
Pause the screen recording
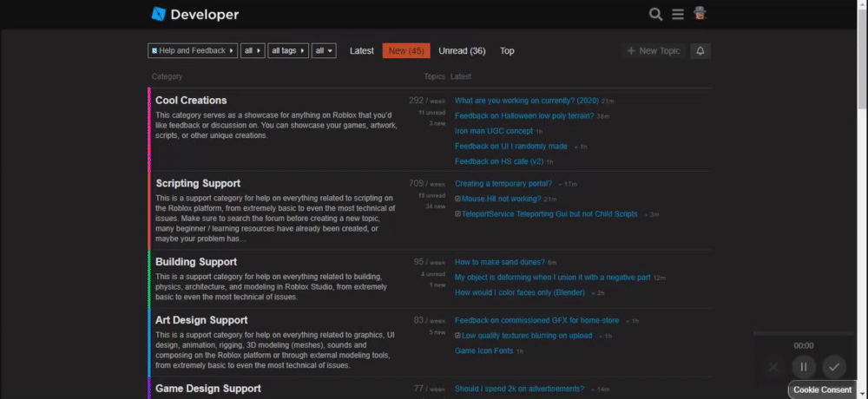[x=804, y=366]
